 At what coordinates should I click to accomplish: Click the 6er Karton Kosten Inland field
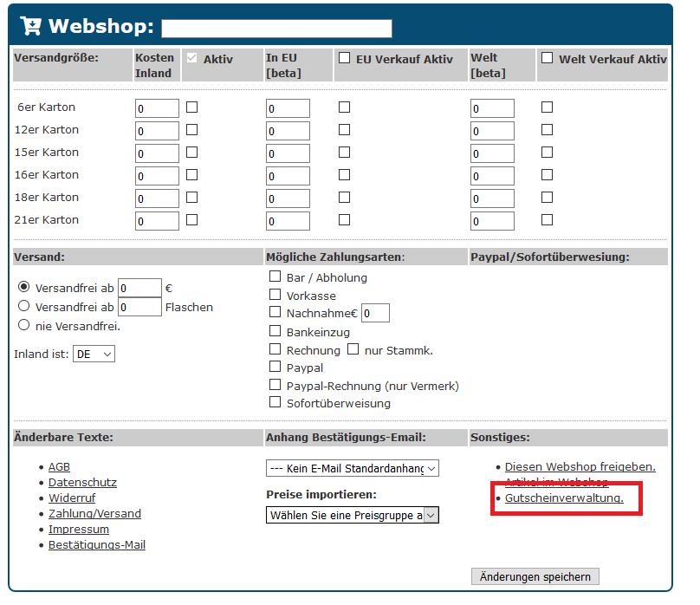pos(157,108)
